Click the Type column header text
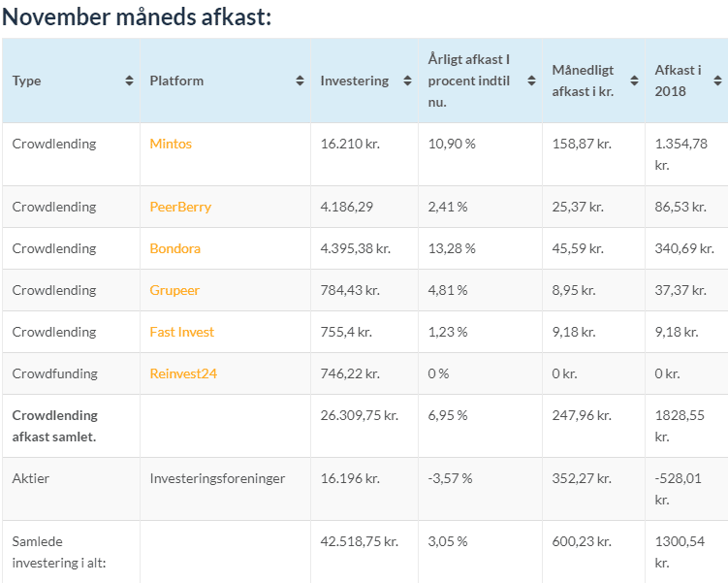The height and width of the screenshot is (583, 728). pos(27,81)
